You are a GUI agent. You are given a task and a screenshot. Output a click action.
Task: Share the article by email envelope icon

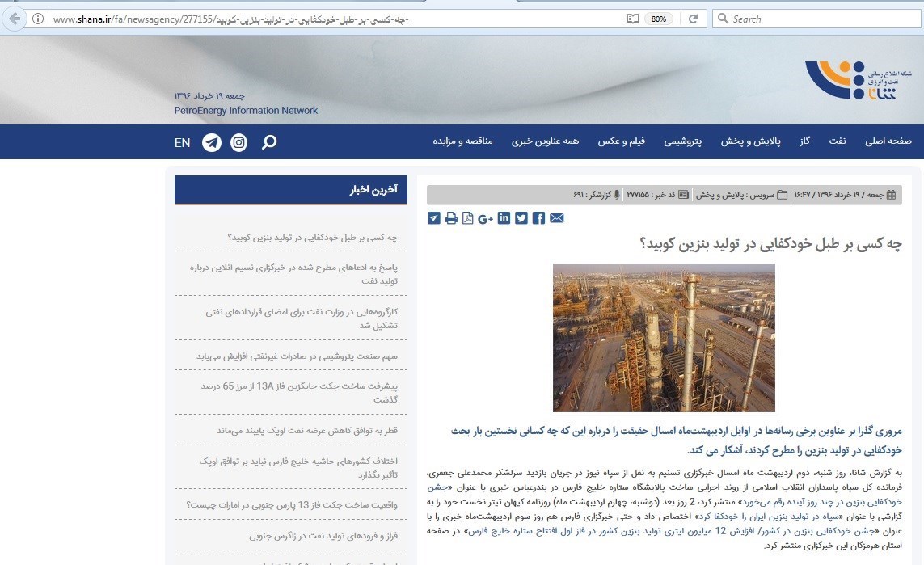(x=556, y=218)
